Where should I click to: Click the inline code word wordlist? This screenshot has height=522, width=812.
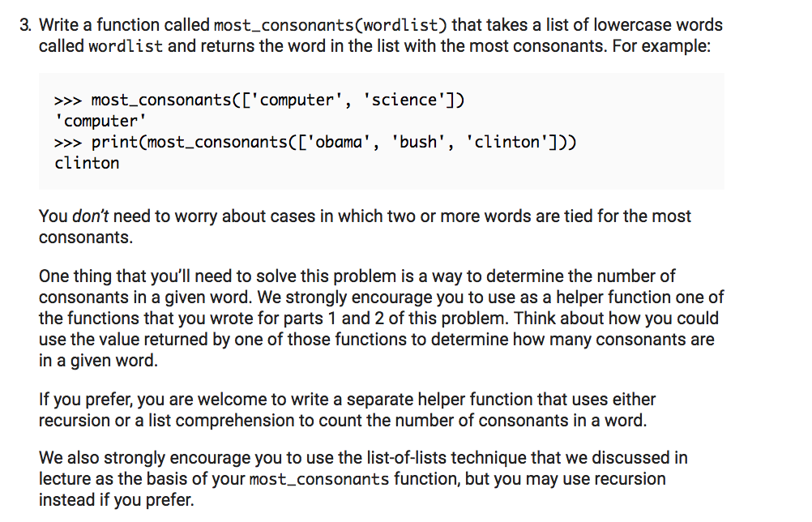pos(126,46)
